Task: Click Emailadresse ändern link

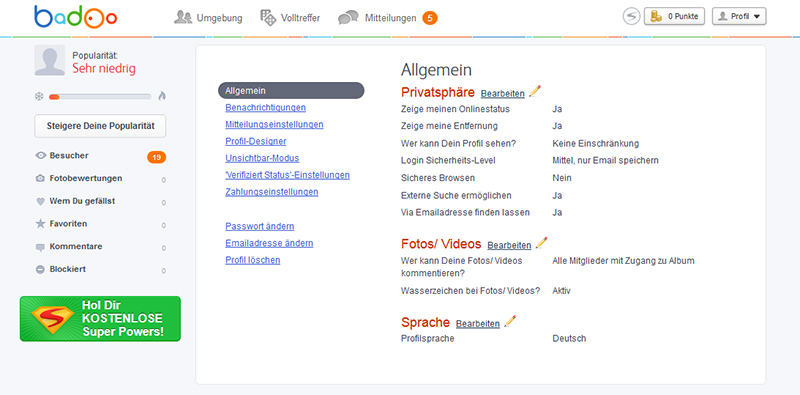Action: [269, 243]
